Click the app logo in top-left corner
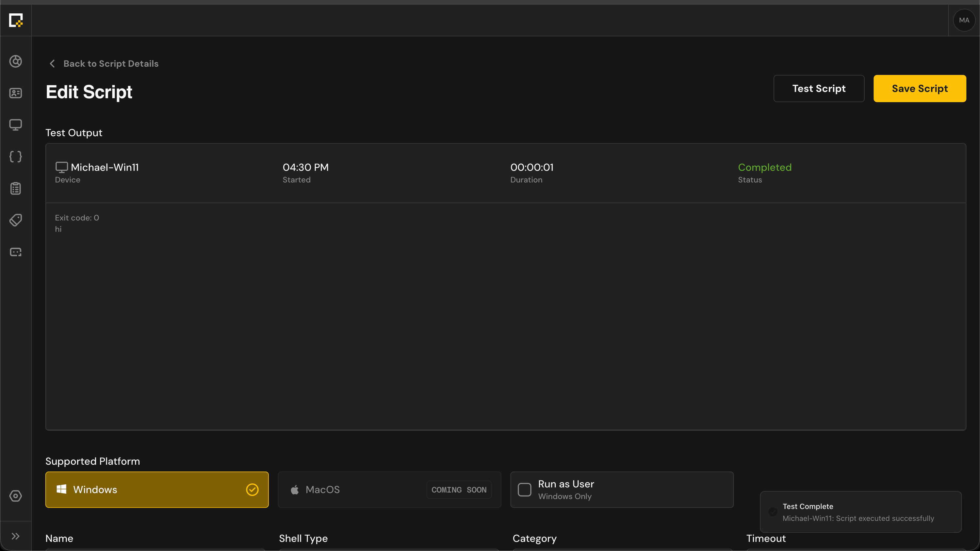Viewport: 980px width, 551px height. pyautogui.click(x=16, y=20)
